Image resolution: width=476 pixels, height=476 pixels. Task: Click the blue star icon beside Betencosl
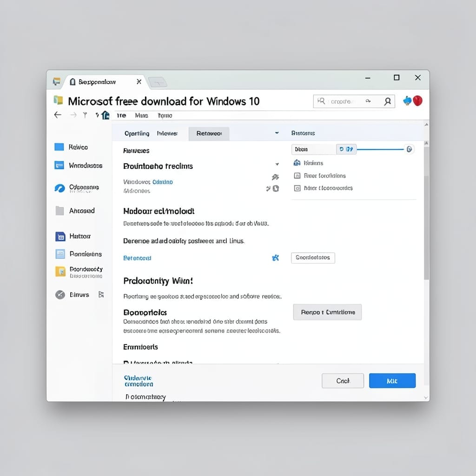275,258
